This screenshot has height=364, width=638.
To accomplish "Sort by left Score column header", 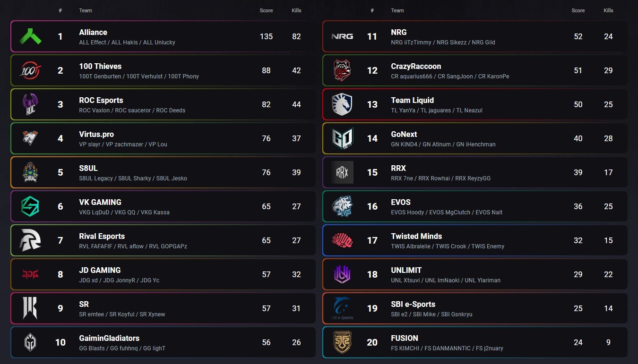I will pyautogui.click(x=266, y=10).
